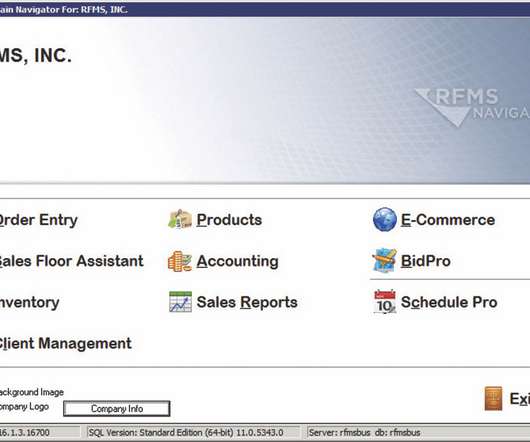This screenshot has height=442, width=530.
Task: Click the version number 16.1.3.16700
Action: click(25, 433)
